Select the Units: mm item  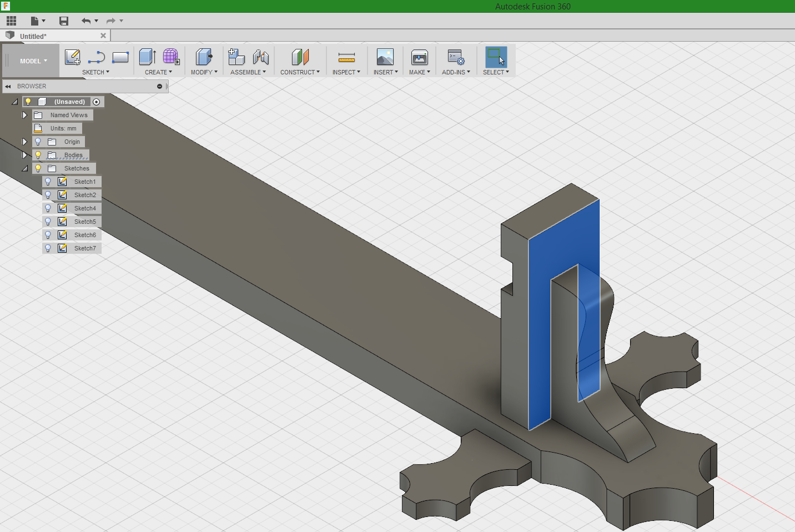coord(57,128)
